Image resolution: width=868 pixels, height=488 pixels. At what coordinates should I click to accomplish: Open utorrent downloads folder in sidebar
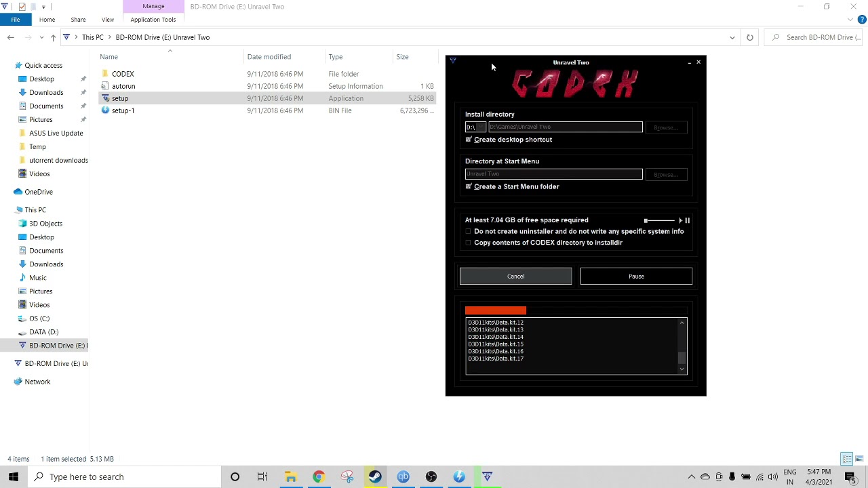[x=58, y=161]
